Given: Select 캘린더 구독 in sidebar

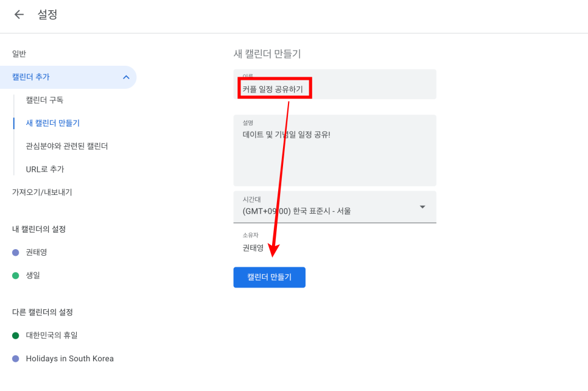Looking at the screenshot, I should click(44, 100).
